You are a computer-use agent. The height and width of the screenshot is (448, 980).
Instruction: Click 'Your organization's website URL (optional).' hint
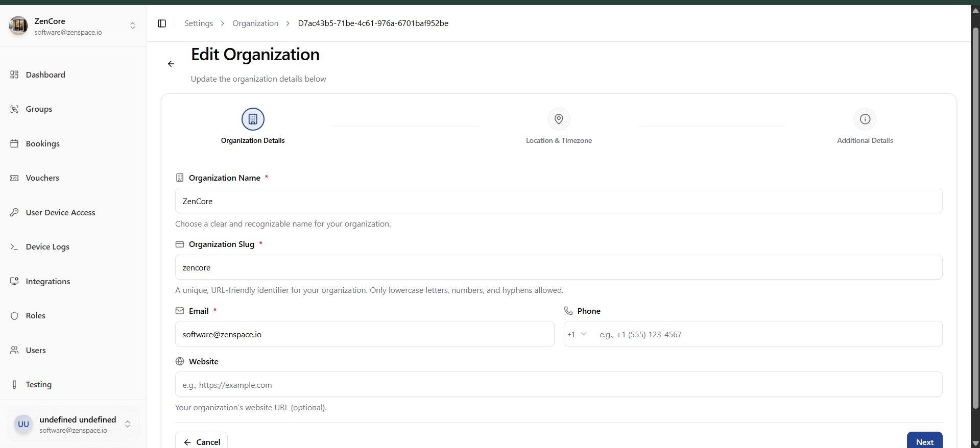tap(251, 408)
